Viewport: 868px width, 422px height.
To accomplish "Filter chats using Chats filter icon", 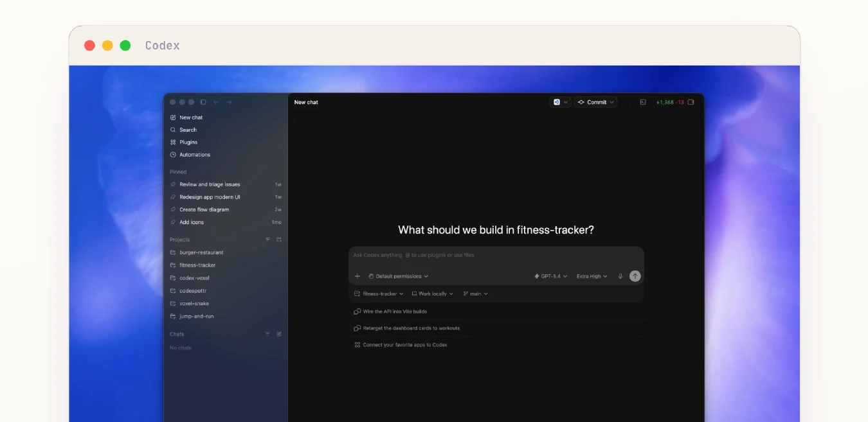I will click(x=268, y=334).
